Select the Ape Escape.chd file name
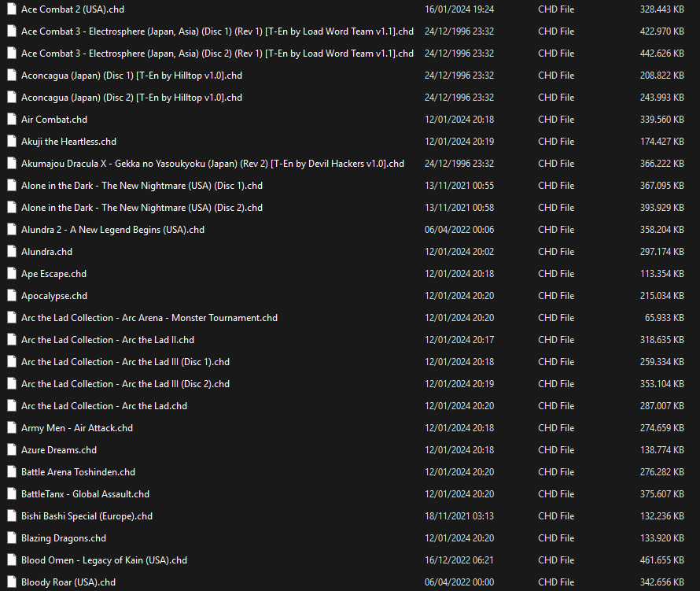Screen dimensions: 700x591 click(x=53, y=273)
